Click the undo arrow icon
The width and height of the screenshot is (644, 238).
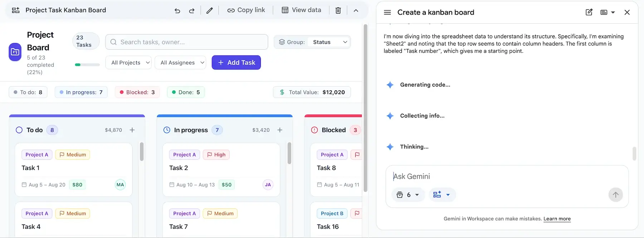[177, 10]
